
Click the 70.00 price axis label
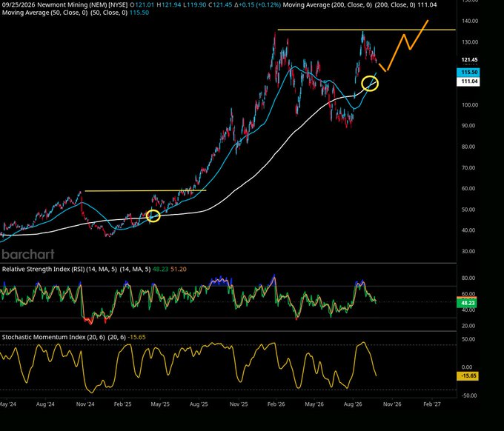point(468,167)
